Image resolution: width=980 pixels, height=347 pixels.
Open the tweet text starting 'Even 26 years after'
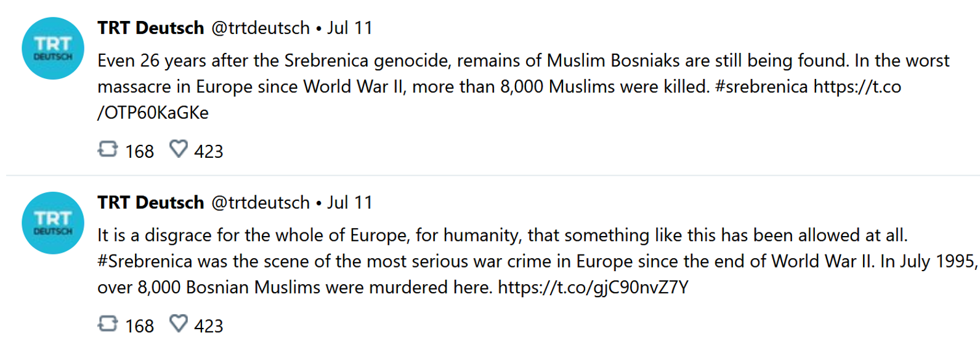524,86
